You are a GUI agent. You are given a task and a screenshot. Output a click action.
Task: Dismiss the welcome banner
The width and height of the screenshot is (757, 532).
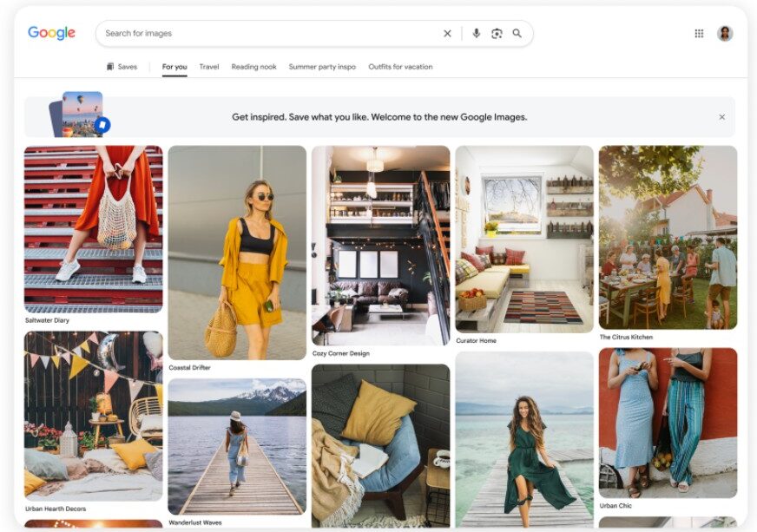721,117
